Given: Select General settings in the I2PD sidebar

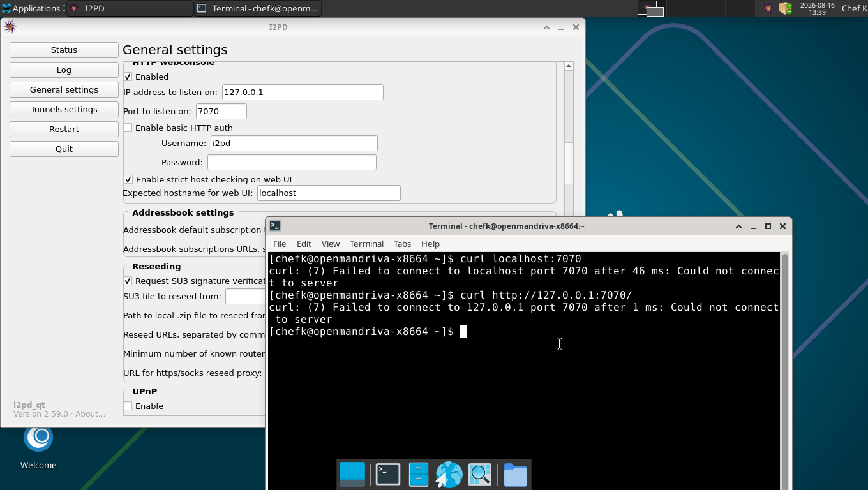Looking at the screenshot, I should [64, 89].
